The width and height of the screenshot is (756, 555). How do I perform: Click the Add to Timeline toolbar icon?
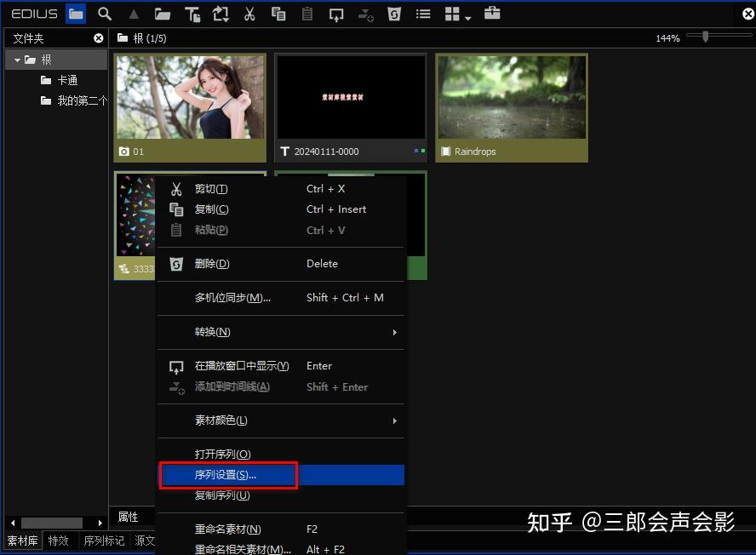[364, 14]
